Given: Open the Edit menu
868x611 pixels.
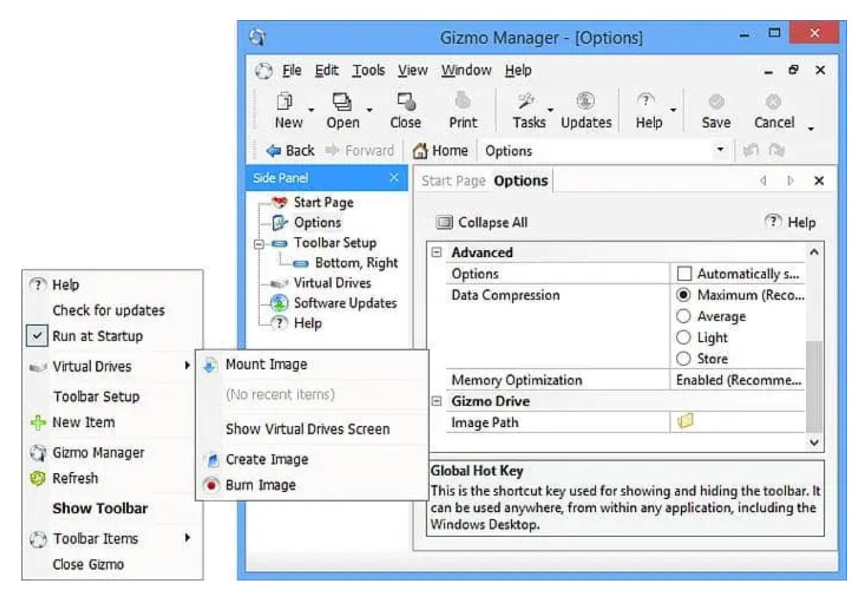Looking at the screenshot, I should [x=327, y=70].
